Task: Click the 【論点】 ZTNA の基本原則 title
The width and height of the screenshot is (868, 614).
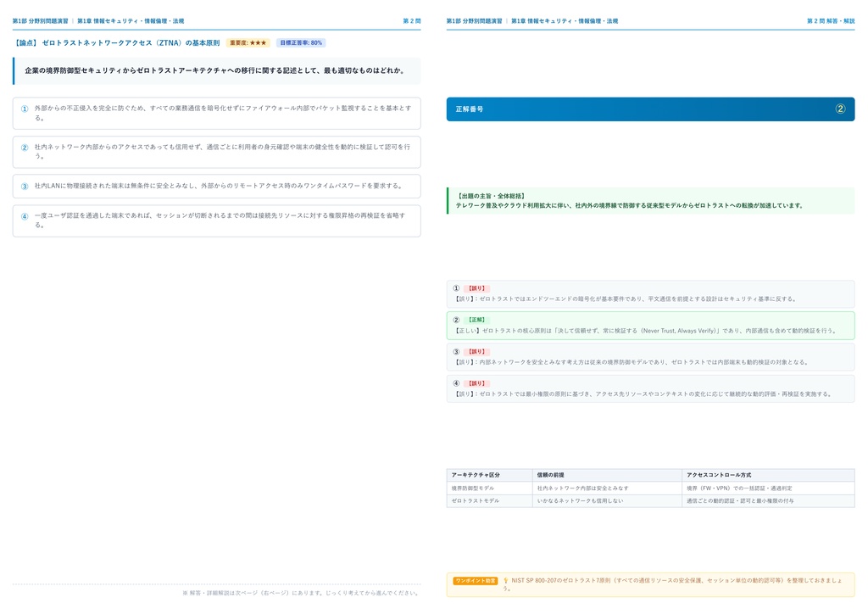Action: (x=116, y=42)
